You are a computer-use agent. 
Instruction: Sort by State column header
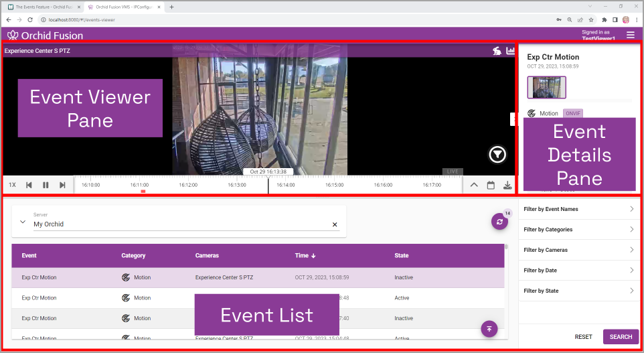(402, 256)
